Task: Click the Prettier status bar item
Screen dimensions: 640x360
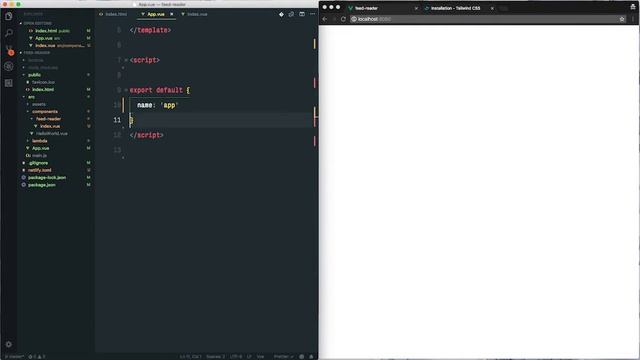Action: [283, 357]
